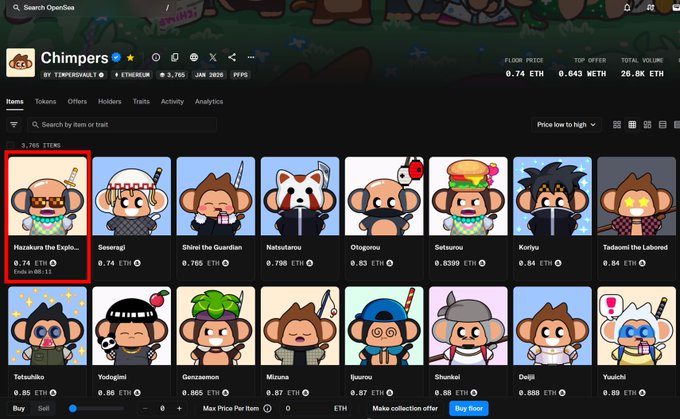Switch to the Items tab
The image size is (680, 419).
pos(15,101)
